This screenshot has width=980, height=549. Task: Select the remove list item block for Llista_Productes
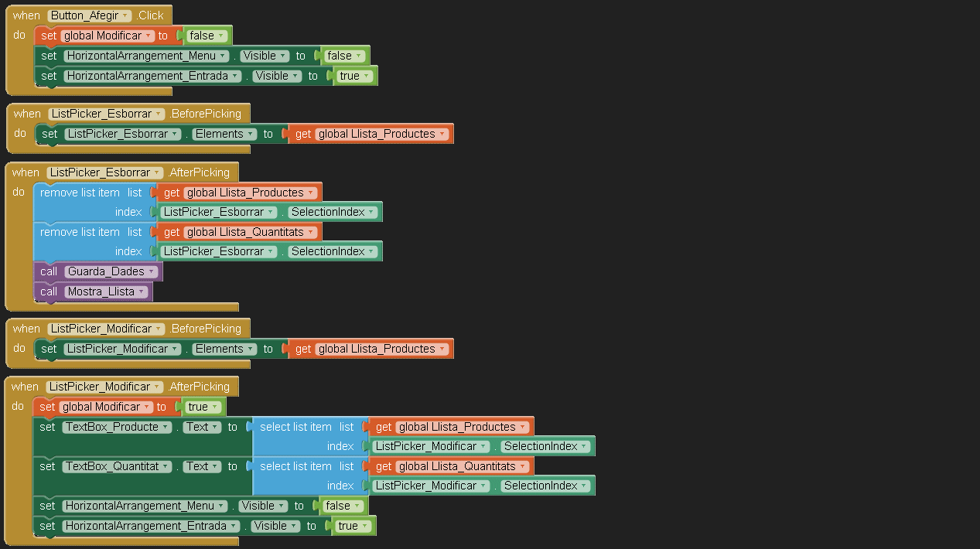(x=80, y=193)
